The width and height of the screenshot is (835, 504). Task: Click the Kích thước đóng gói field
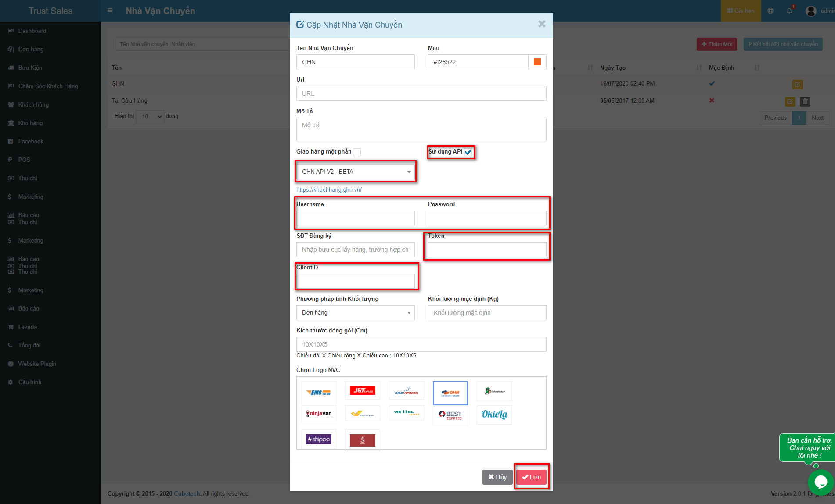click(421, 344)
